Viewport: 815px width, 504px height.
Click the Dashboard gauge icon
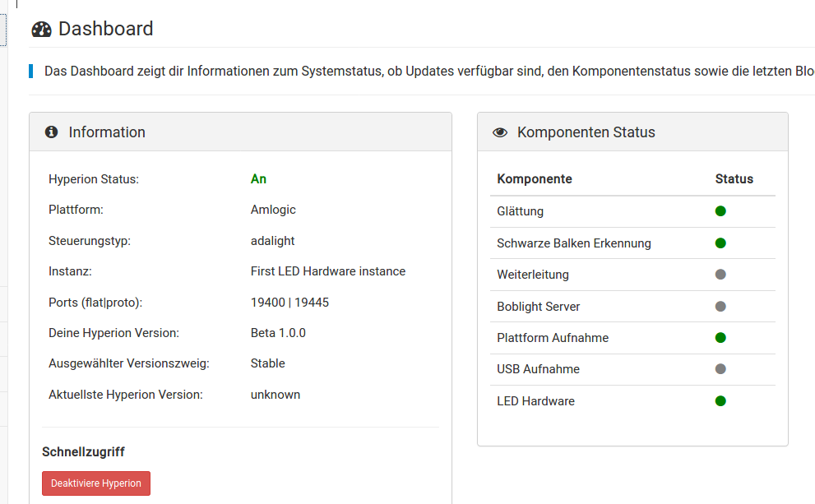pos(42,30)
